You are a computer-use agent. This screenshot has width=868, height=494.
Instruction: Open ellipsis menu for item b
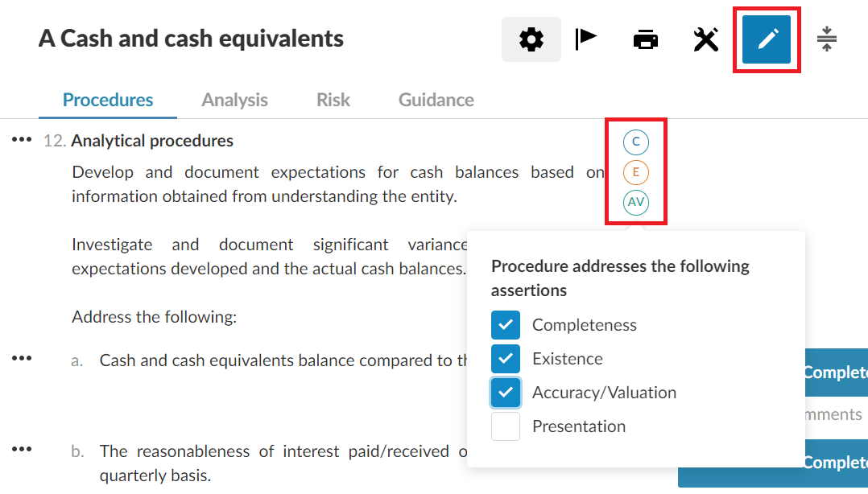pyautogui.click(x=21, y=449)
